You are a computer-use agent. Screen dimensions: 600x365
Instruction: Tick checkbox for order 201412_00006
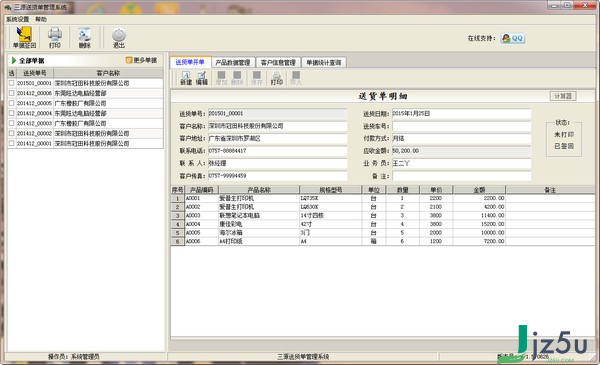click(x=11, y=93)
